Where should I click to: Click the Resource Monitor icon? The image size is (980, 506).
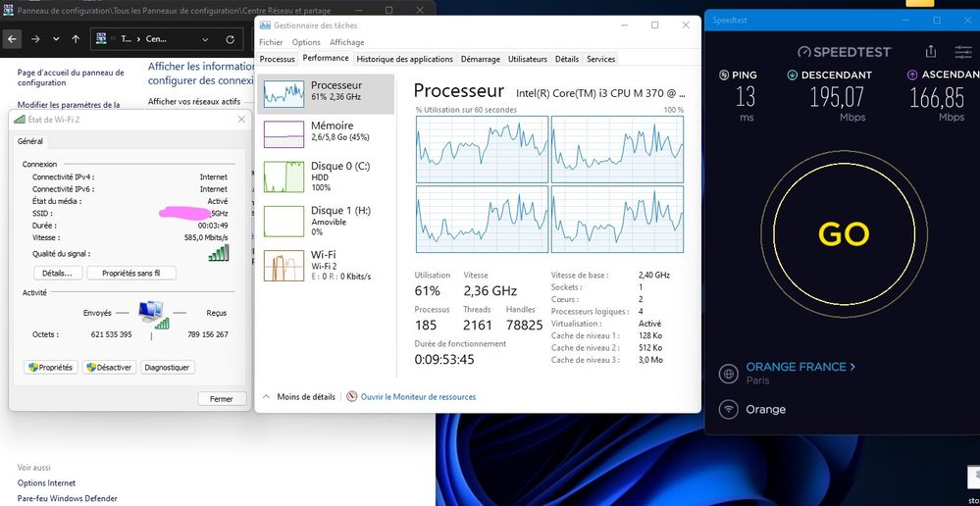(352, 397)
